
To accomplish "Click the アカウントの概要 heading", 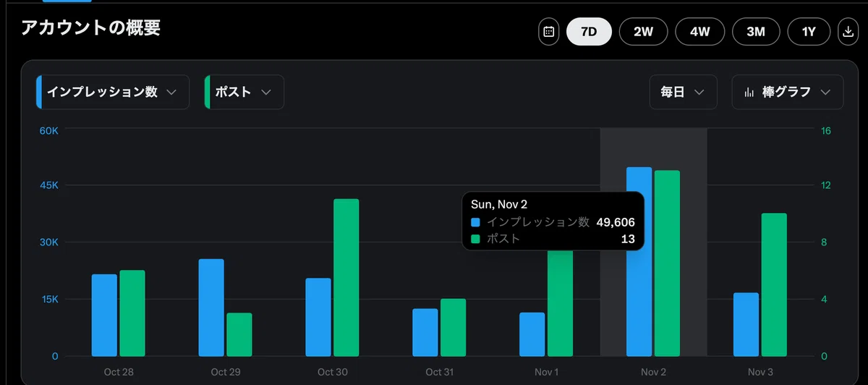I will (x=90, y=28).
